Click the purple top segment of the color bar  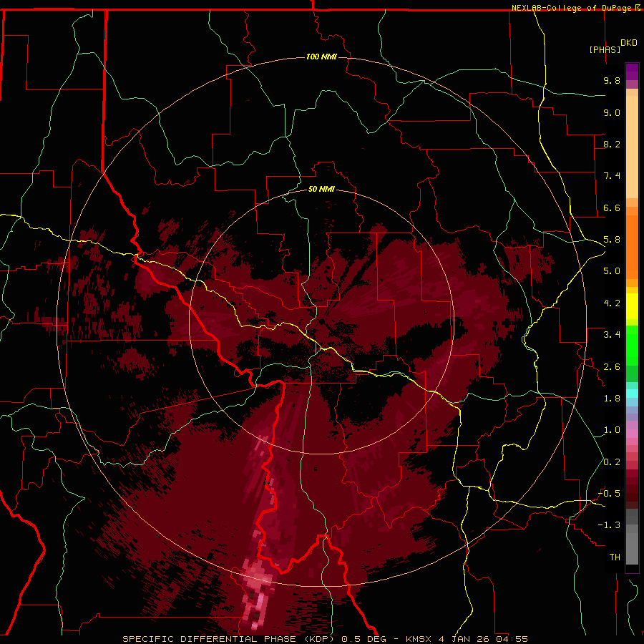pyautogui.click(x=632, y=72)
